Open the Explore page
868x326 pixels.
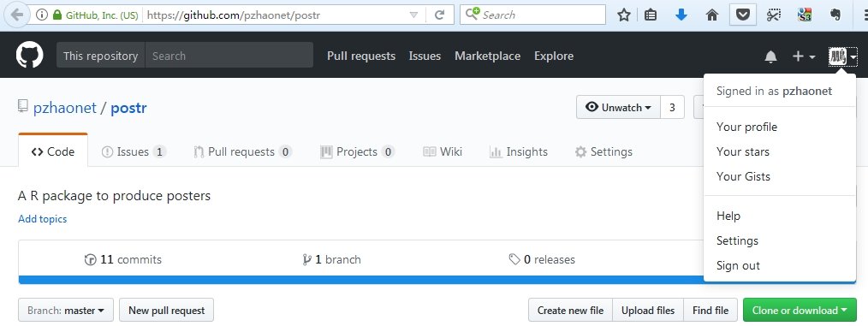(554, 56)
